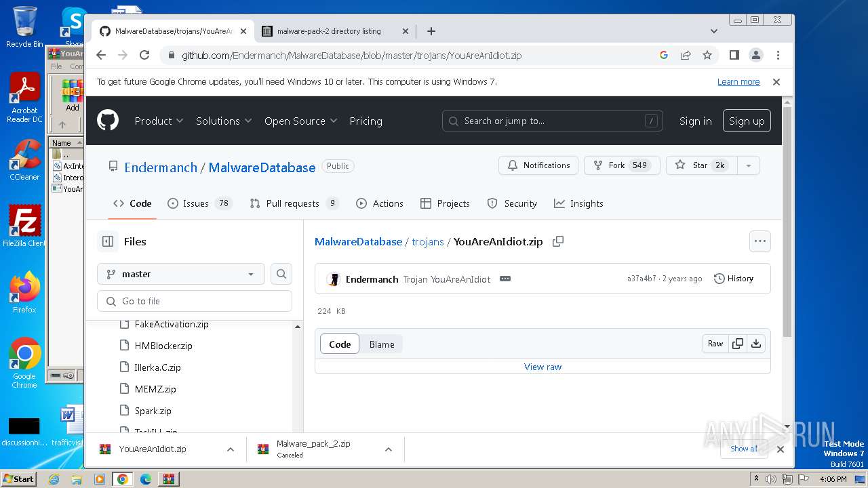This screenshot has width=868, height=488.
Task: Copy file path next to YouAreAnIdiot.zip
Action: point(558,241)
